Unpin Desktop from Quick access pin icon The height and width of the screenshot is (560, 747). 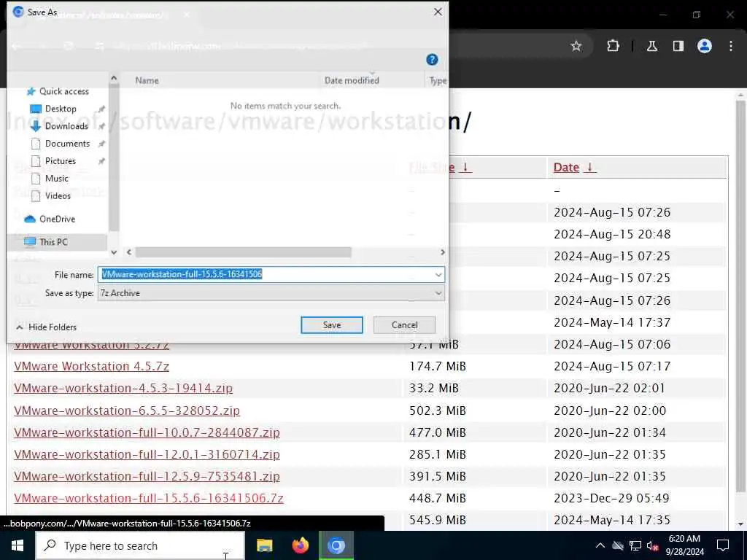[x=101, y=109]
